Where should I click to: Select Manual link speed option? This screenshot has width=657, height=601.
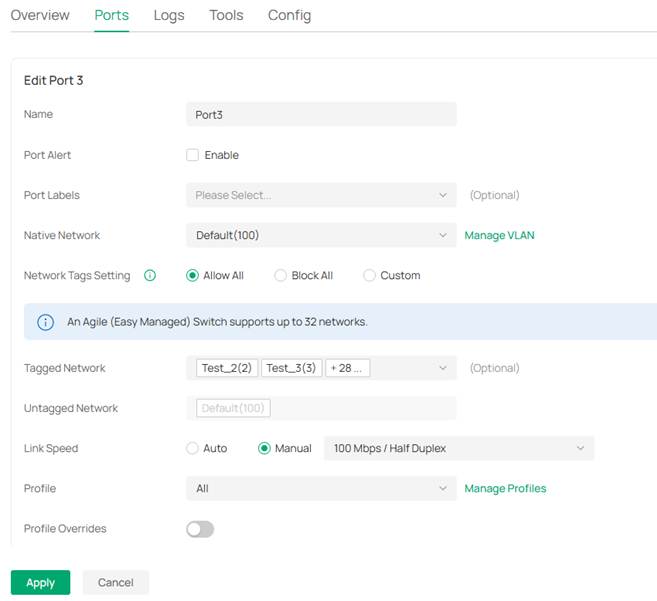(x=265, y=449)
